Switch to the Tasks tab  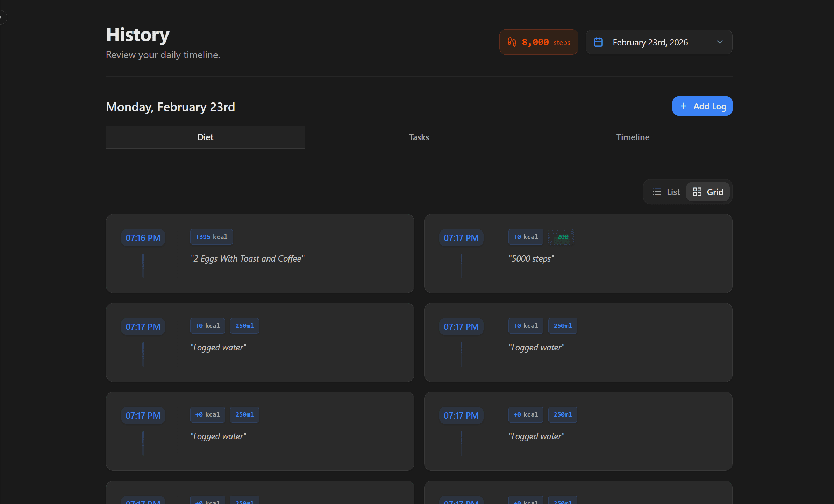coord(419,137)
